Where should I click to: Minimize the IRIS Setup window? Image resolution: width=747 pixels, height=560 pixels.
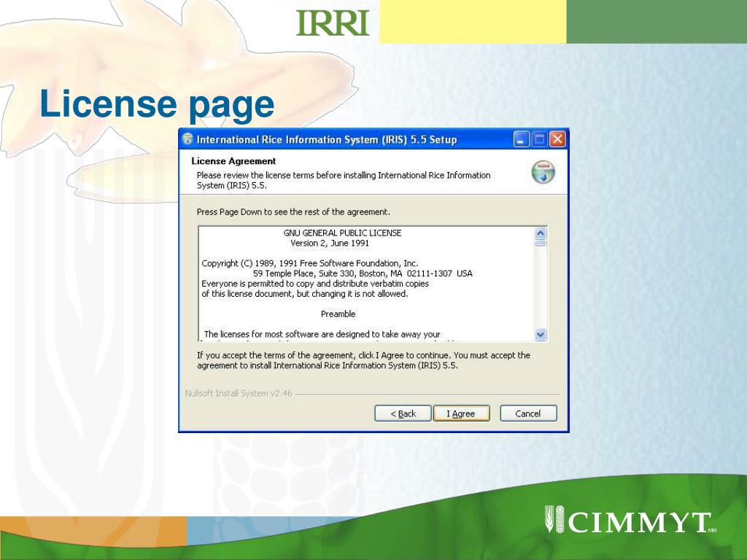pyautogui.click(x=521, y=139)
